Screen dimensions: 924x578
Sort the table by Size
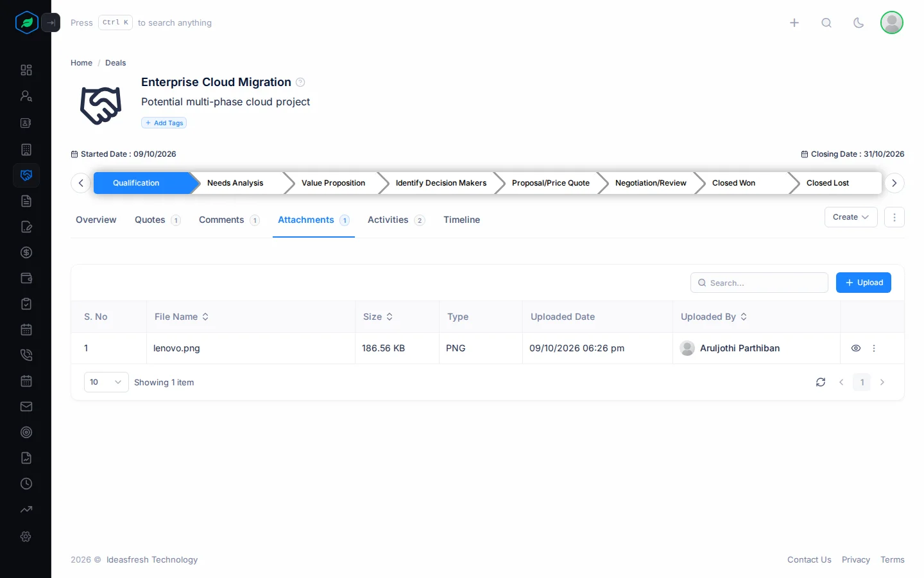(378, 317)
